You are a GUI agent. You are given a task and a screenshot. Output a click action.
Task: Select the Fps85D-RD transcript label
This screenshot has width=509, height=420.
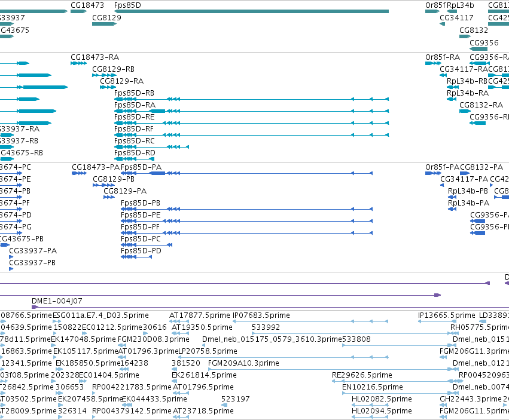point(135,153)
